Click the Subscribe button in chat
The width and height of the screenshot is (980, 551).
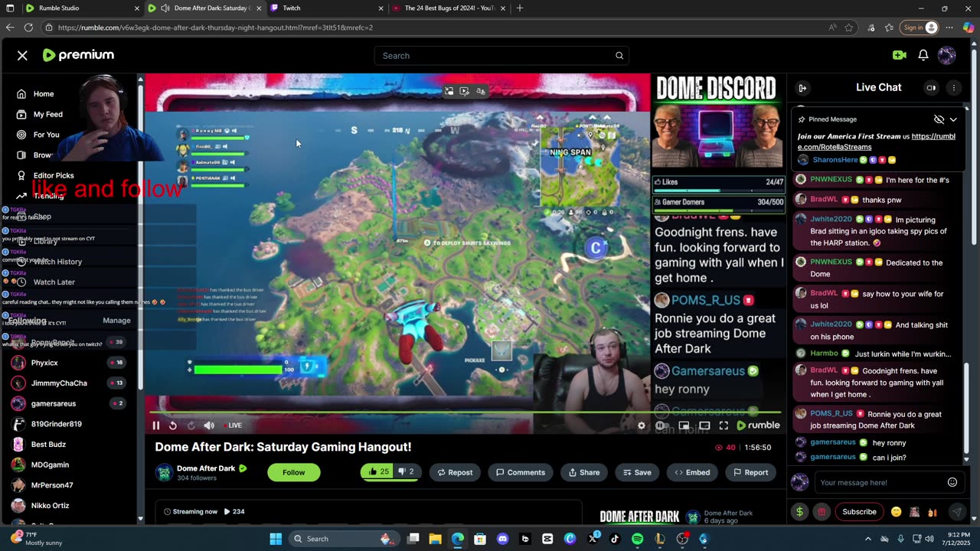859,512
